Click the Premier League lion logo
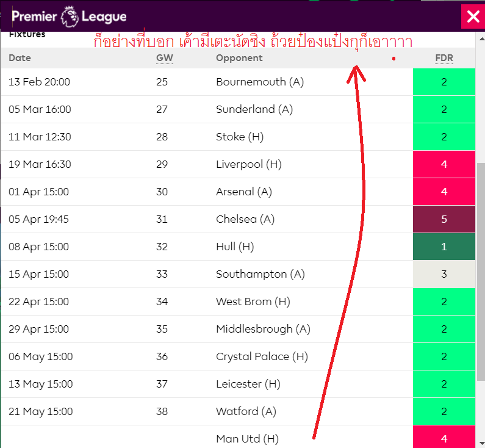Screen dimensions: 485x448 (x=70, y=16)
